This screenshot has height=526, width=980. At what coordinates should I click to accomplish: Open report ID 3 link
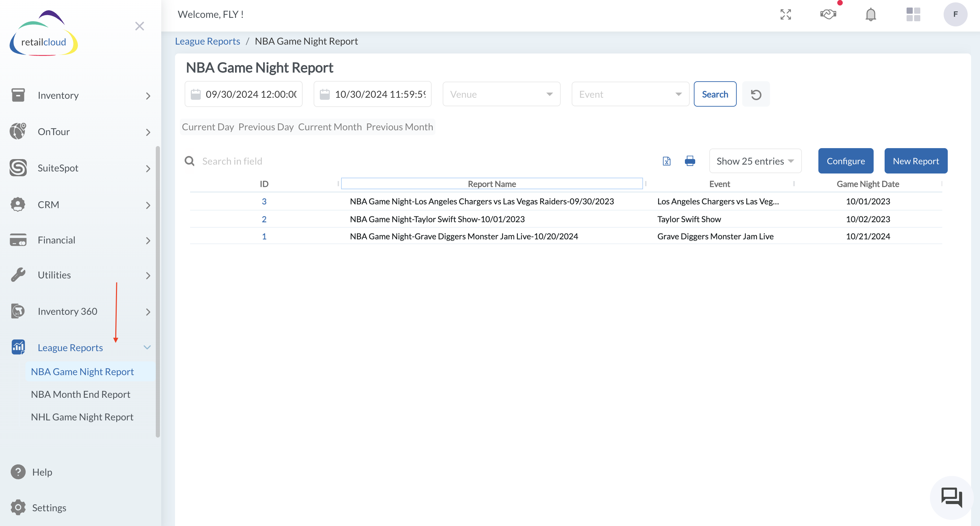[x=264, y=201]
